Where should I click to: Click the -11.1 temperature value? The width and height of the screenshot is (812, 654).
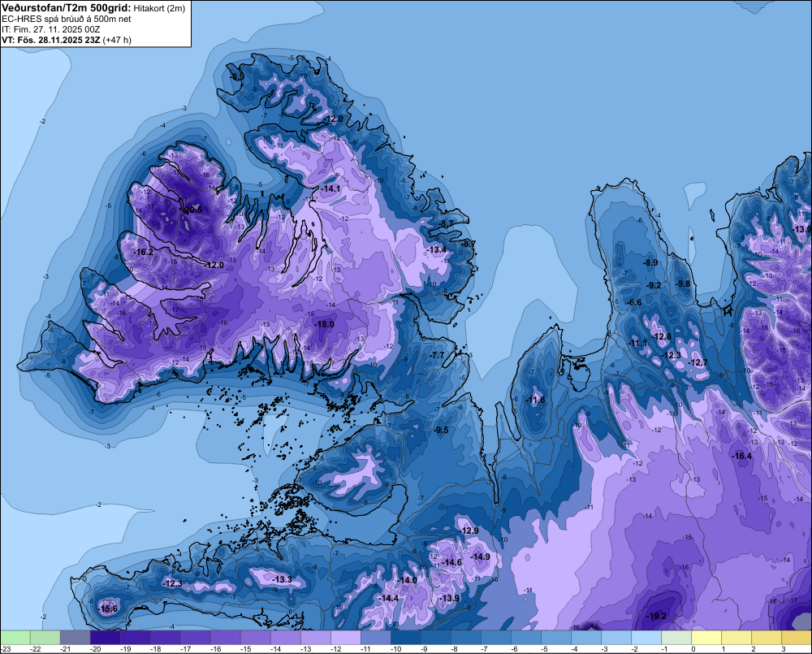coord(638,343)
